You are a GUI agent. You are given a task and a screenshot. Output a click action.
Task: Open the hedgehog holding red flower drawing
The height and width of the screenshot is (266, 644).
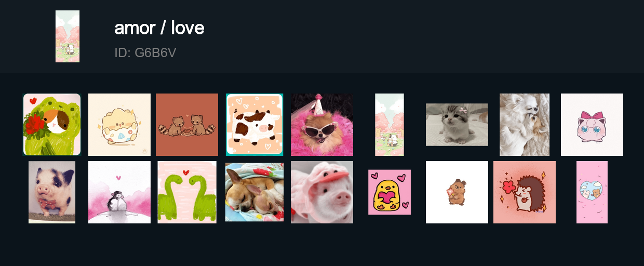coord(525,192)
